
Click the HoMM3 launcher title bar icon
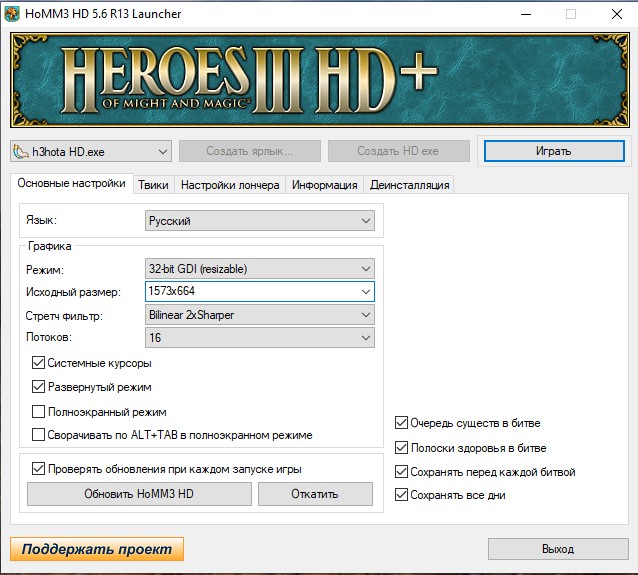[11, 14]
